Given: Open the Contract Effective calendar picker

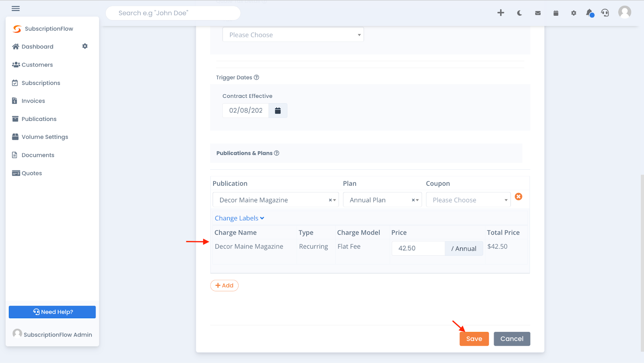Looking at the screenshot, I should point(278,110).
